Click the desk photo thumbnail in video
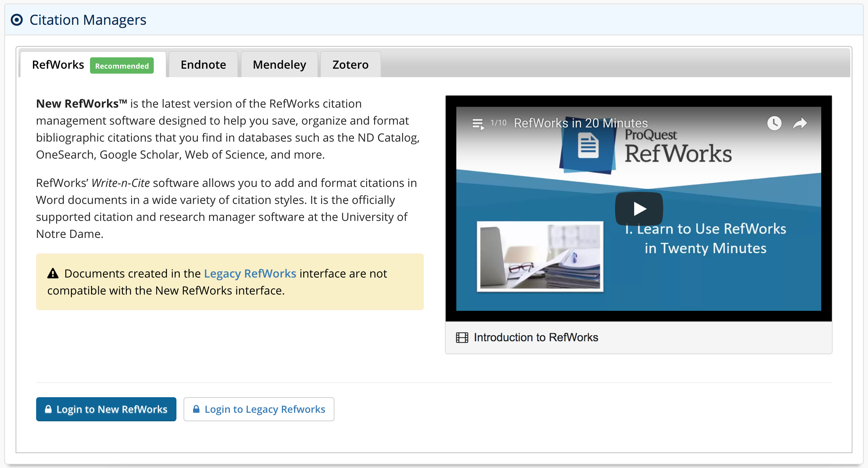The width and height of the screenshot is (868, 468). click(x=540, y=257)
